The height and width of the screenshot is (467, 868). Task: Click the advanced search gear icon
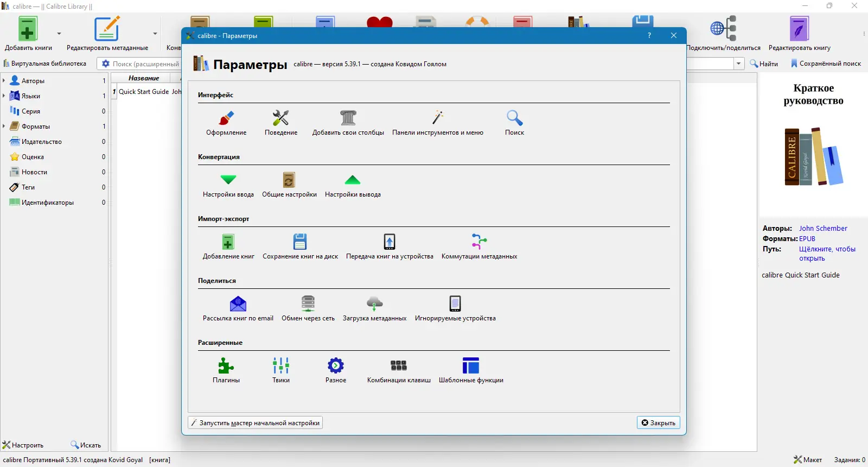106,64
